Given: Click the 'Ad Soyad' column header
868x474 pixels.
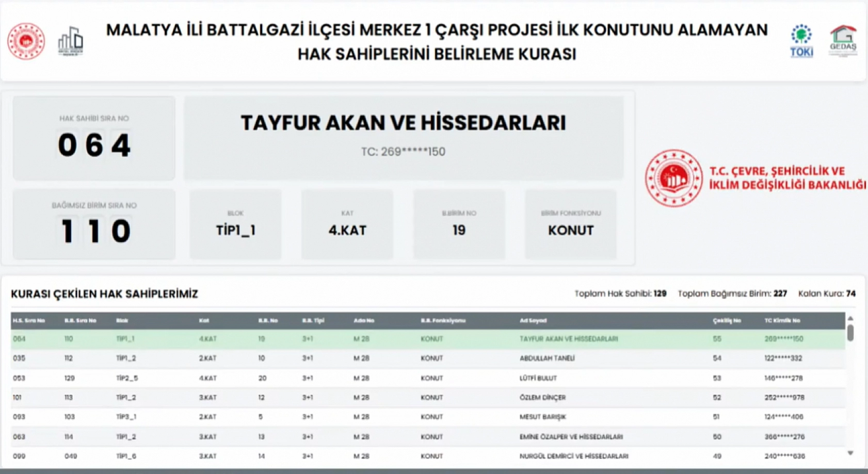Looking at the screenshot, I should [x=533, y=320].
